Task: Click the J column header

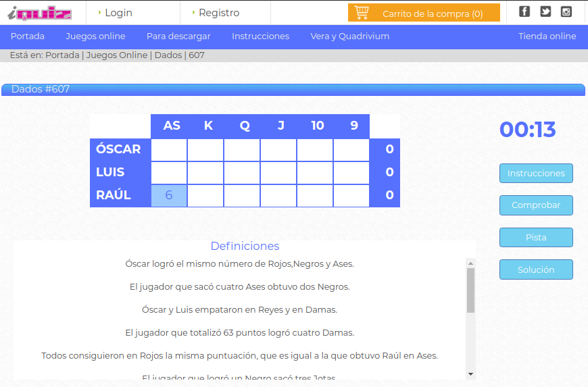Action: pos(281,126)
